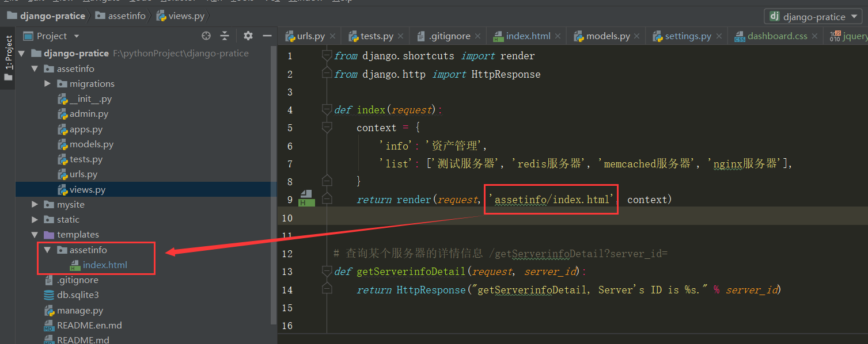
Task: Switch to the urls.py editor tab
Action: click(310, 36)
